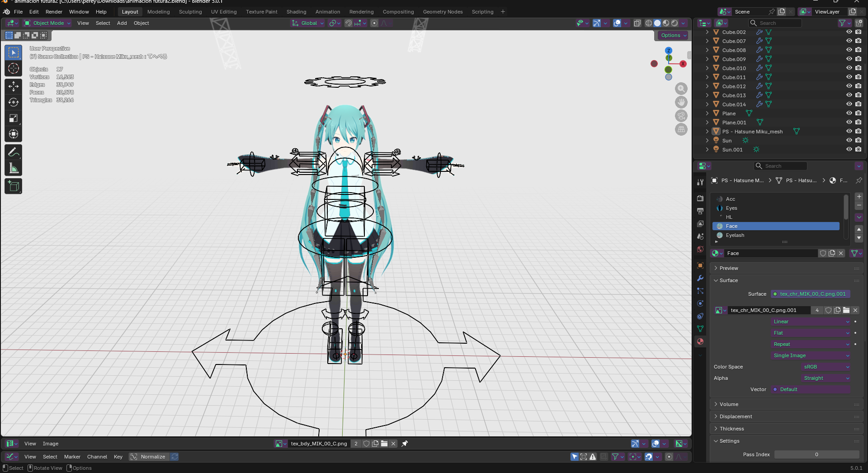Select the Select Box tool
Image resolution: width=868 pixels, height=473 pixels.
coord(14,52)
